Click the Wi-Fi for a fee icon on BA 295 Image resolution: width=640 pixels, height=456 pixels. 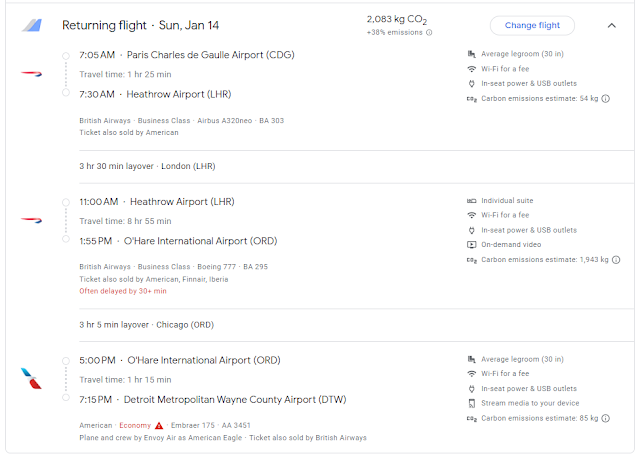coord(472,215)
